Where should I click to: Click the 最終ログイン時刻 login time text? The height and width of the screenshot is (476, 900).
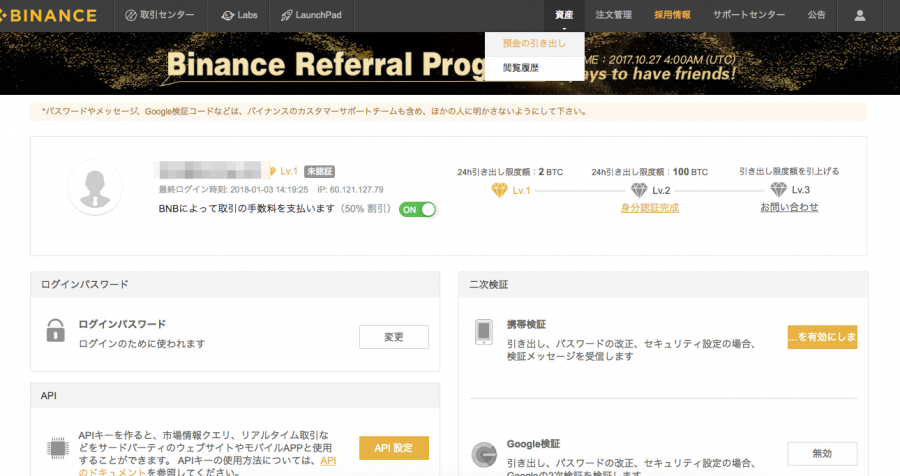(x=234, y=189)
